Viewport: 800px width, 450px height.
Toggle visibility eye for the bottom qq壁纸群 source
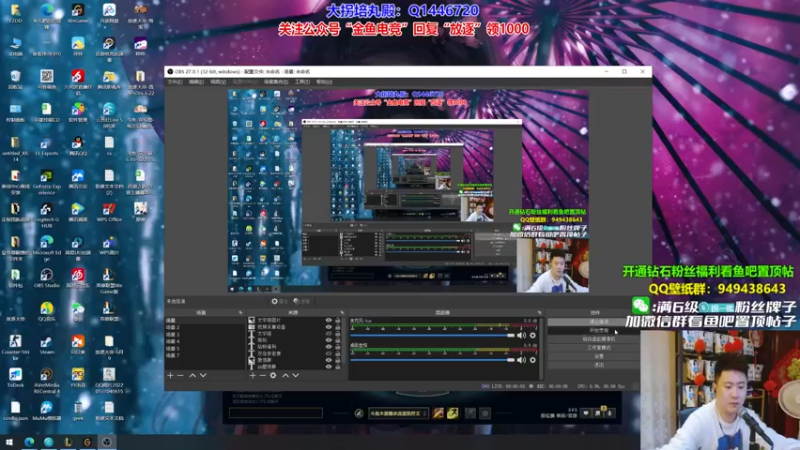[x=329, y=367]
